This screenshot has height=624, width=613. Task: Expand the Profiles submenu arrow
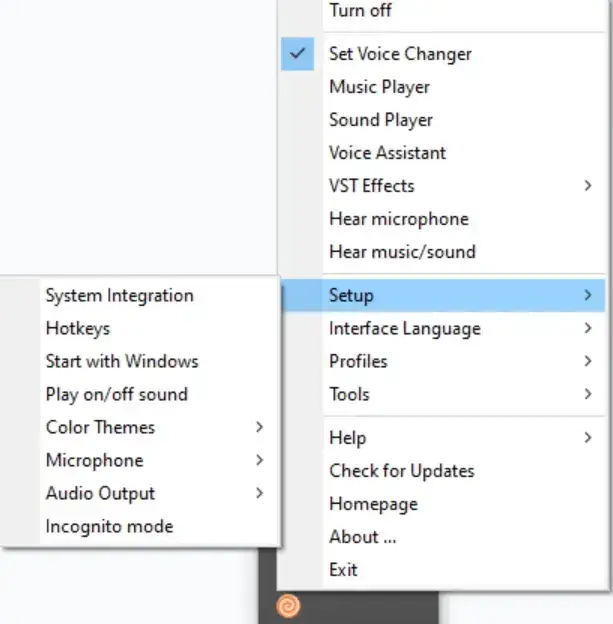[588, 361]
